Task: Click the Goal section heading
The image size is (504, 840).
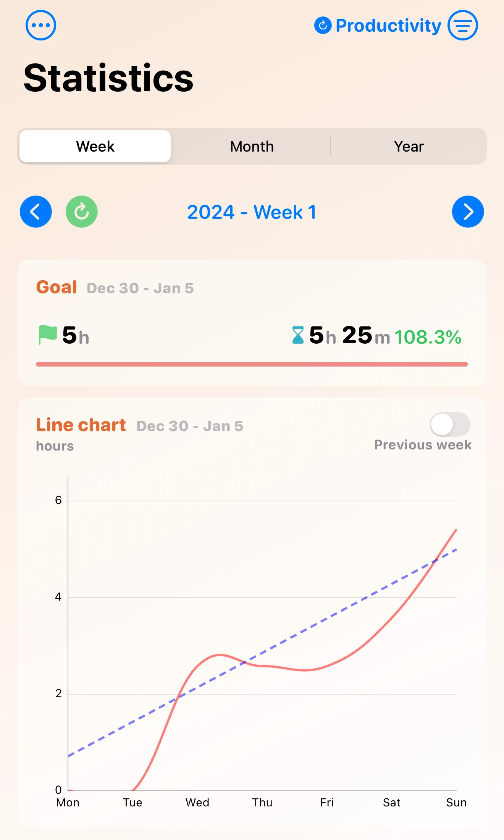Action: tap(56, 288)
